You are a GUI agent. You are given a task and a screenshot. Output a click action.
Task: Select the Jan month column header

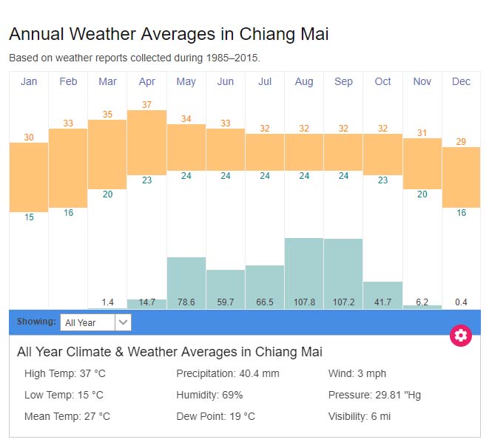(x=29, y=81)
